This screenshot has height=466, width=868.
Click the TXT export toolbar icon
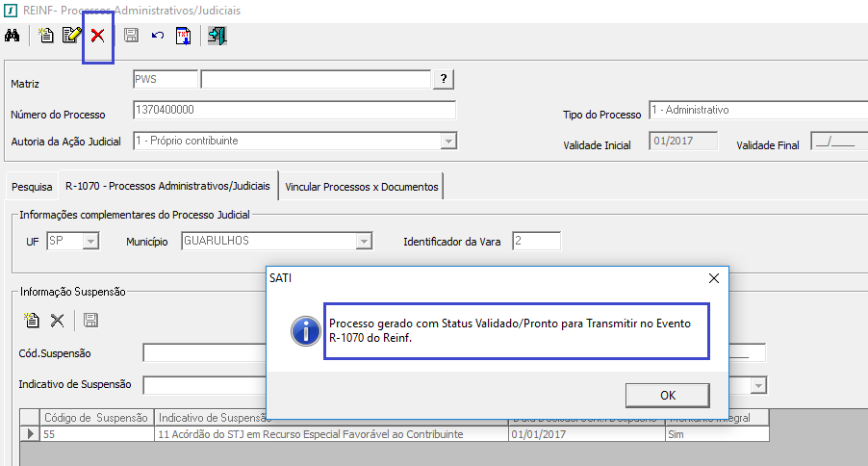coord(183,36)
